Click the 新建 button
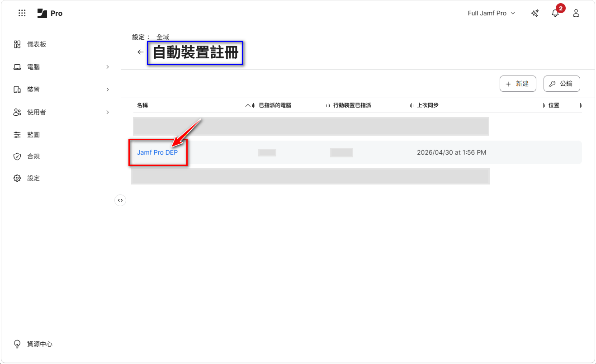The height and width of the screenshot is (364, 596). pyautogui.click(x=517, y=84)
